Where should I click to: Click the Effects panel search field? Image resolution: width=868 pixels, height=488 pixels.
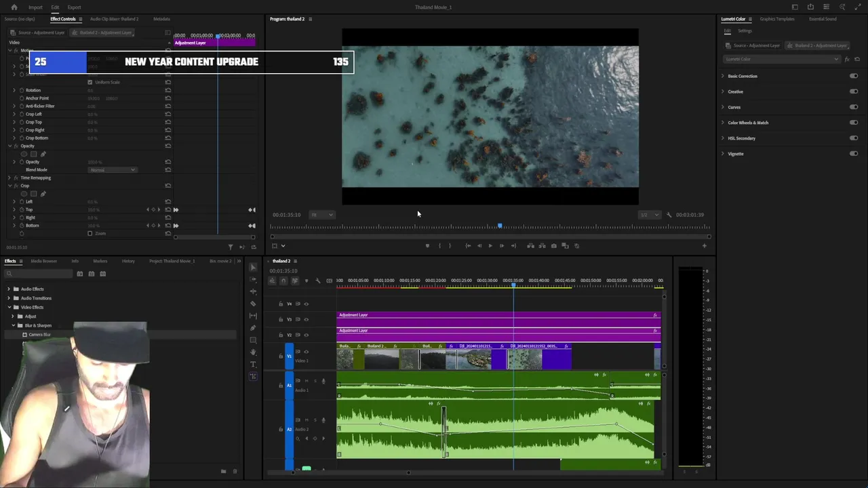click(39, 274)
